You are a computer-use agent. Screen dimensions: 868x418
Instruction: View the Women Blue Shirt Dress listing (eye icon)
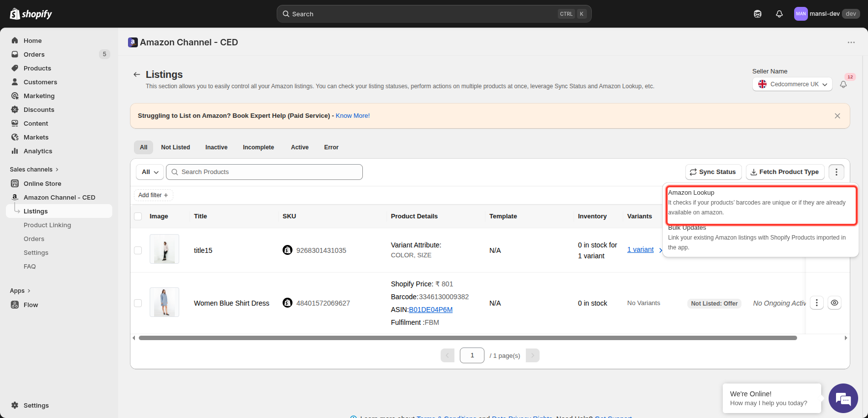pyautogui.click(x=835, y=303)
